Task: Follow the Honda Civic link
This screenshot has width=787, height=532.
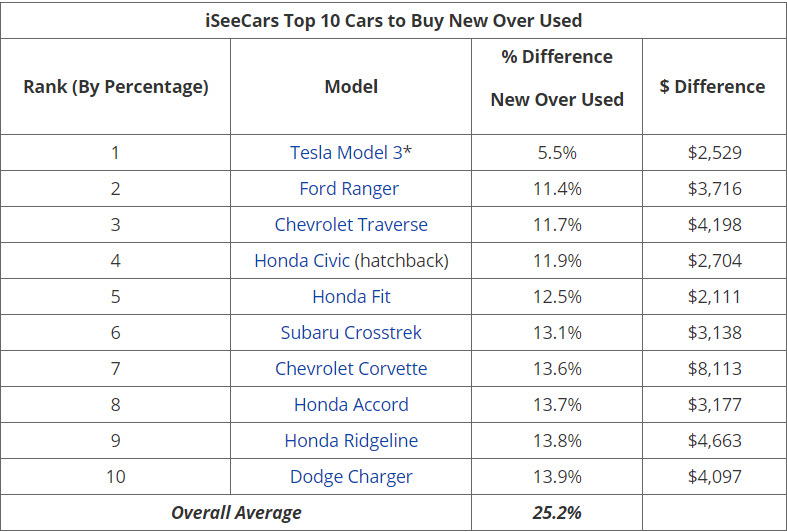Action: point(302,261)
